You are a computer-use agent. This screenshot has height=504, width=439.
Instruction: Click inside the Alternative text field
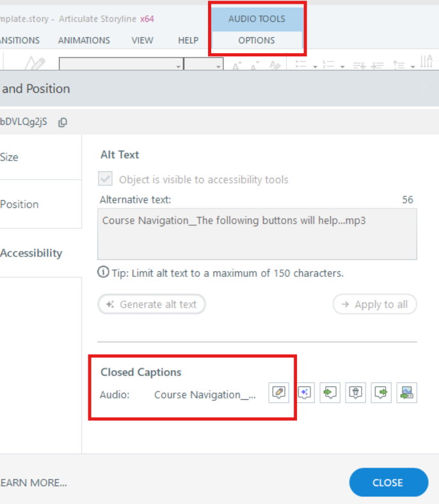257,234
